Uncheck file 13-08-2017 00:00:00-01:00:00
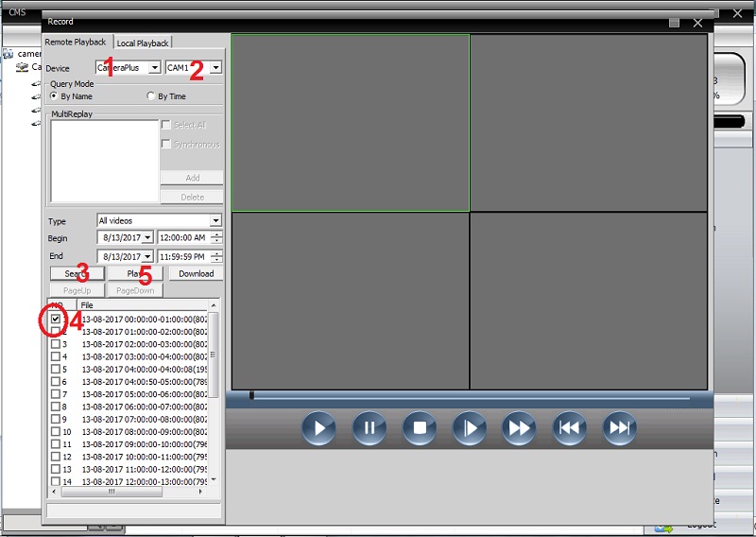This screenshot has height=537, width=756. click(x=56, y=319)
